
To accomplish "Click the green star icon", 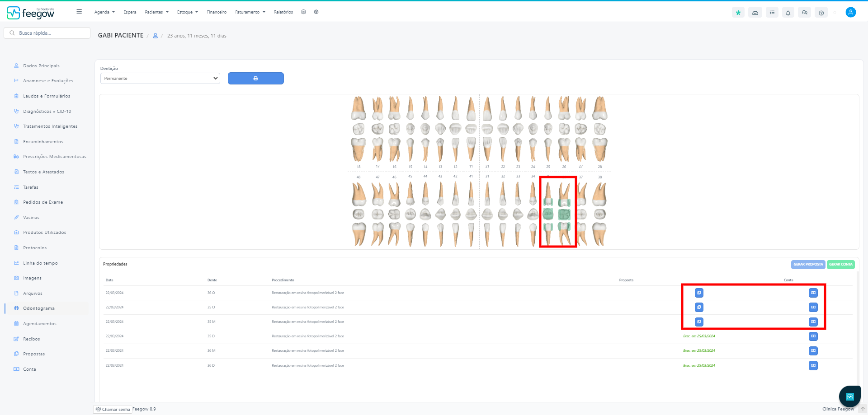I will [x=738, y=13].
